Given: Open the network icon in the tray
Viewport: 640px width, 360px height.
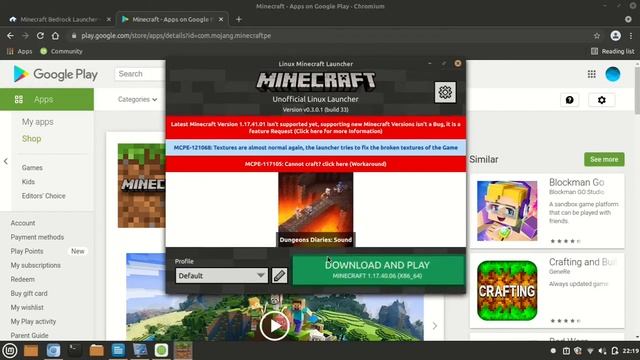Looking at the screenshot, I should pyautogui.click(x=590, y=351).
